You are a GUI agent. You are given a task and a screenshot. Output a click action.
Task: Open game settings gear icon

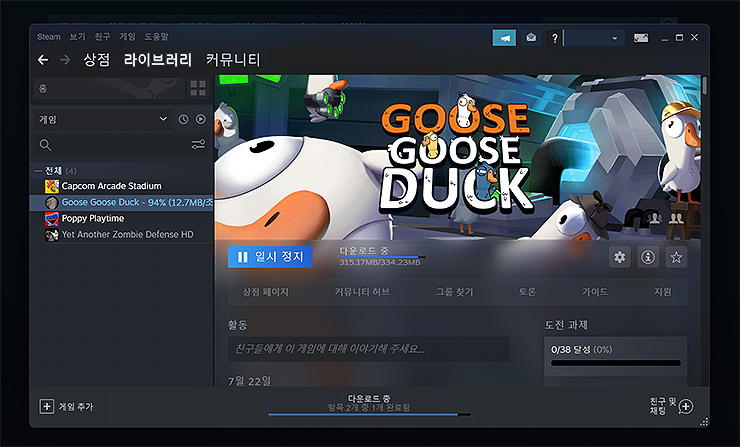pos(619,257)
